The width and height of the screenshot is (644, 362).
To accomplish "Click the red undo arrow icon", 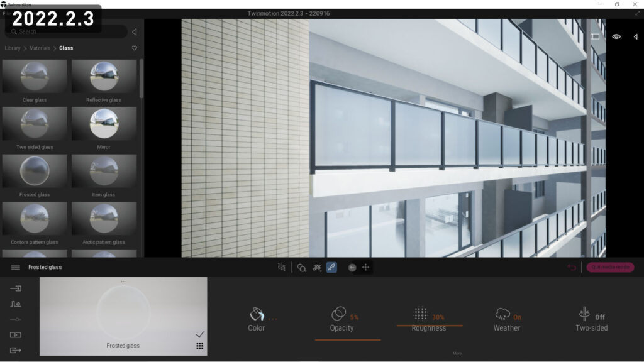I will pyautogui.click(x=571, y=268).
